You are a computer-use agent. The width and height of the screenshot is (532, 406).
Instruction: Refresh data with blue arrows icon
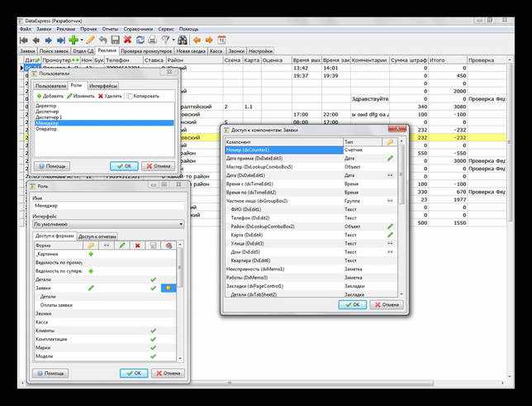pos(140,40)
